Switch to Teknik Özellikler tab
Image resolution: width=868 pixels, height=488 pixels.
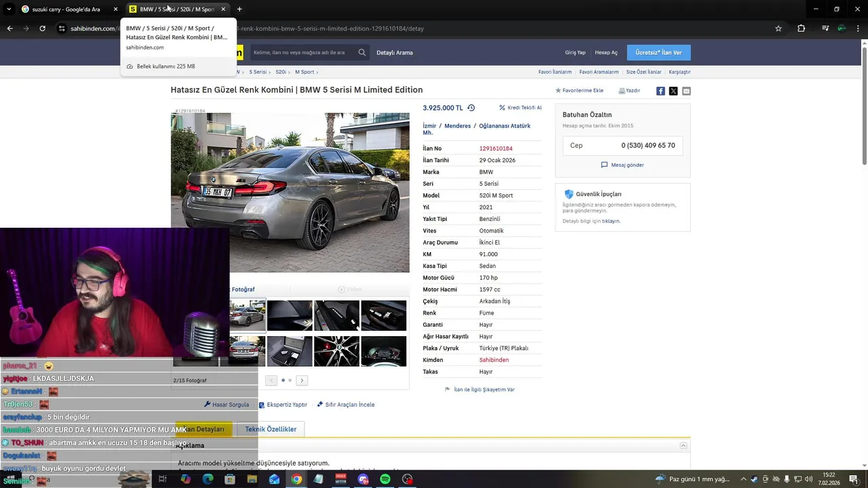pyautogui.click(x=271, y=429)
